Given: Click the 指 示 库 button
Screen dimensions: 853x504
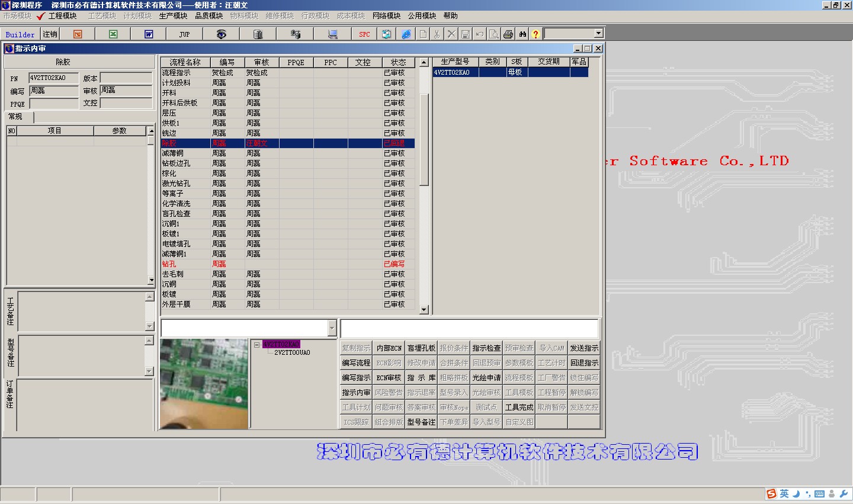Looking at the screenshot, I should [x=421, y=378].
